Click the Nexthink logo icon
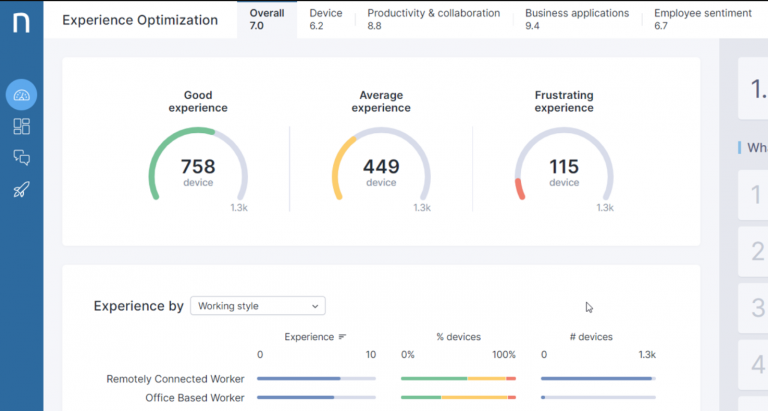768x411 pixels. 21,23
